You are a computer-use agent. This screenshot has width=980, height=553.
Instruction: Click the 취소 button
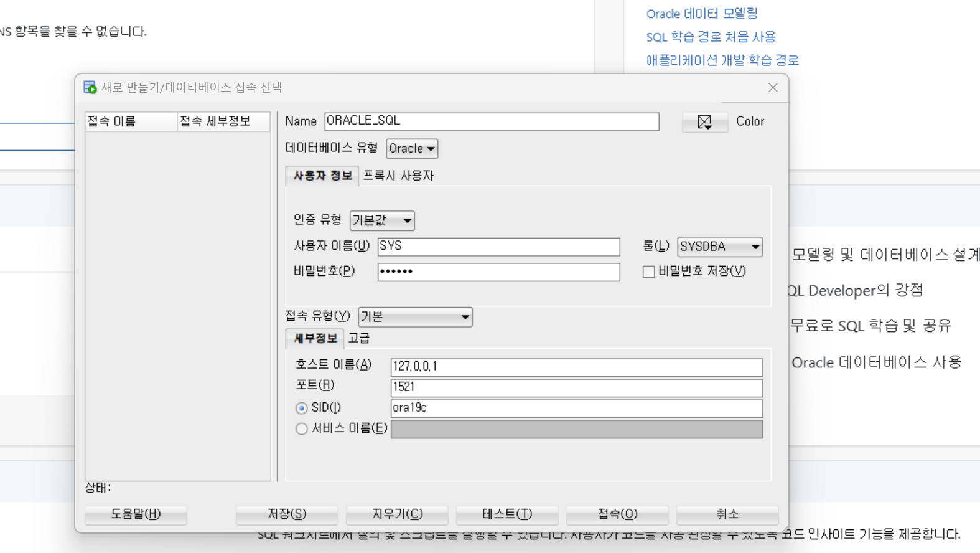[x=727, y=514]
